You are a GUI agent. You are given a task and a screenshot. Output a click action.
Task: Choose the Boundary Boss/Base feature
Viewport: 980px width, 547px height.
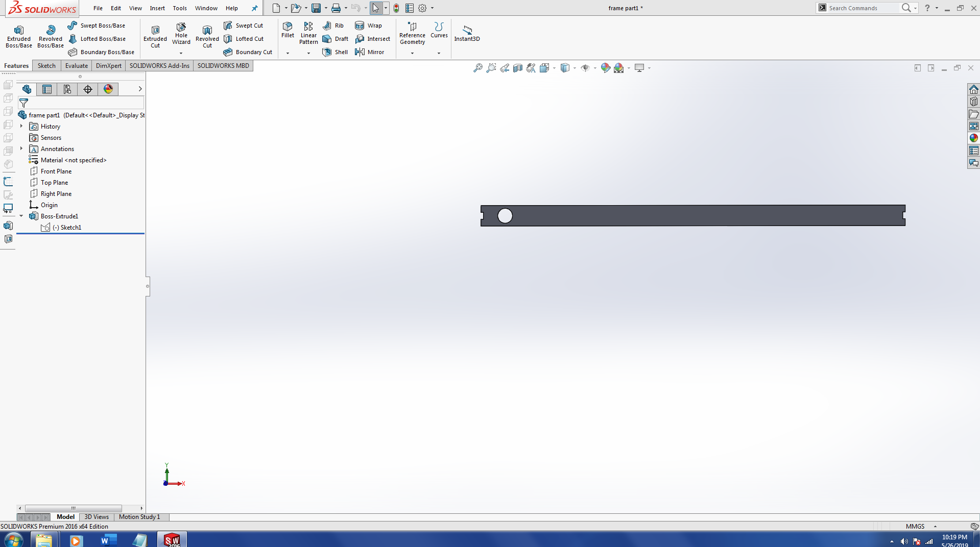101,52
